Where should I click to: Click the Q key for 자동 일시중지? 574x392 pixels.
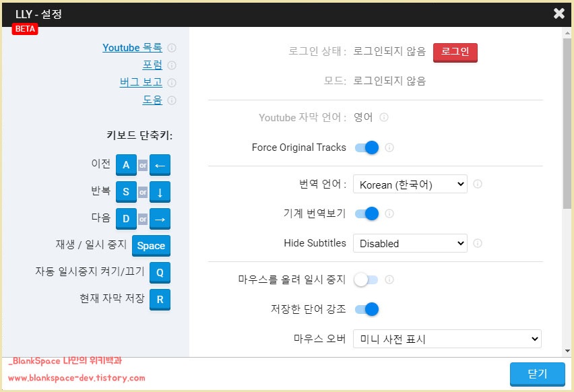tap(160, 273)
